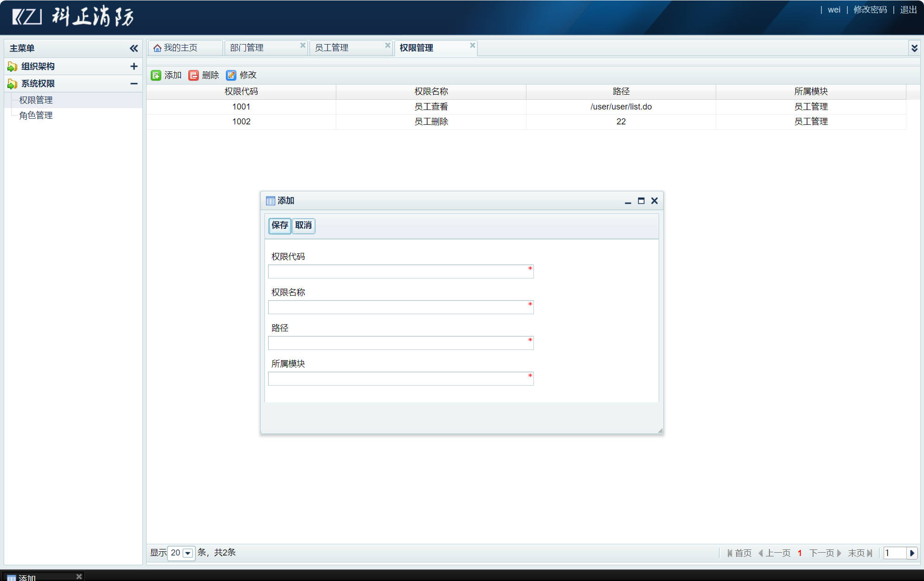Image resolution: width=924 pixels, height=581 pixels.
Task: Click the home icon on the 我的主页 tab
Action: (x=157, y=47)
